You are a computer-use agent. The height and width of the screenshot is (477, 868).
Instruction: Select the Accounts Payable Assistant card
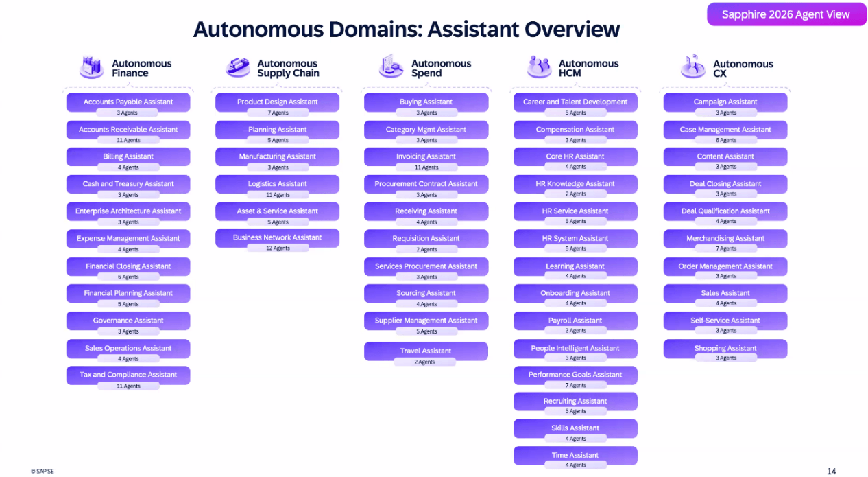coord(128,102)
